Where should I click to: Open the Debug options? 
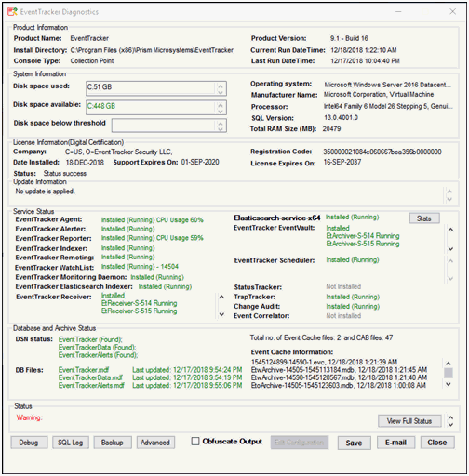point(29,443)
